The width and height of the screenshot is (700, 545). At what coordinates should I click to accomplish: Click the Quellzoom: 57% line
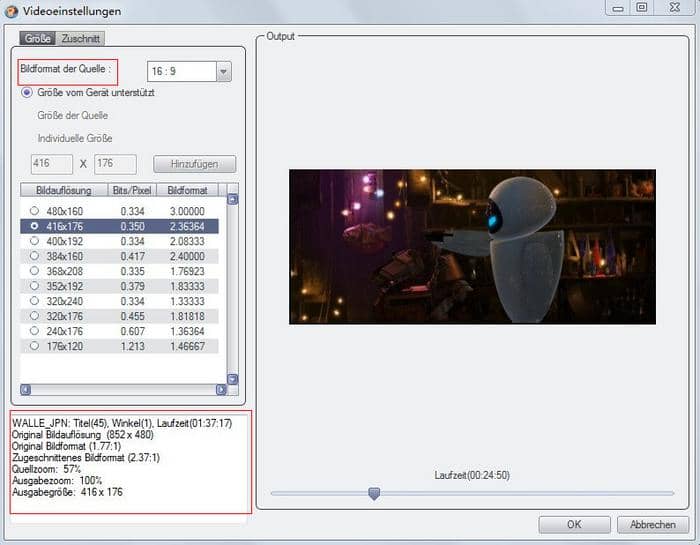[46, 469]
